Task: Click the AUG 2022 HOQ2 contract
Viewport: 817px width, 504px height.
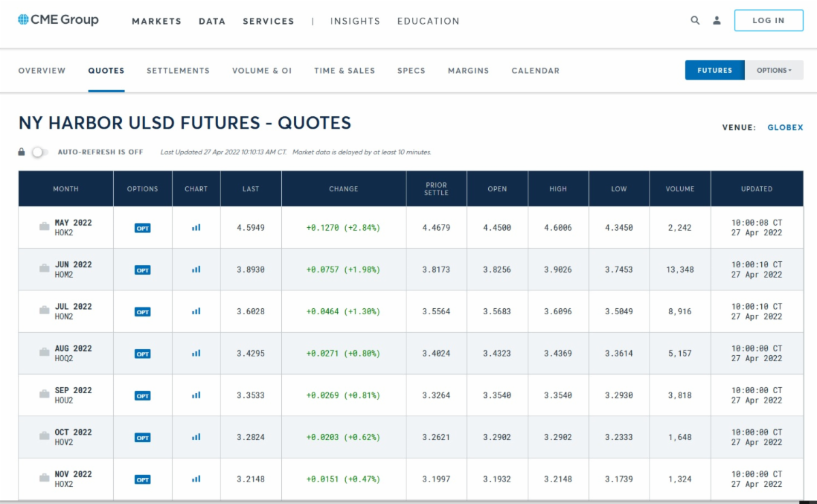Action: coord(73,353)
